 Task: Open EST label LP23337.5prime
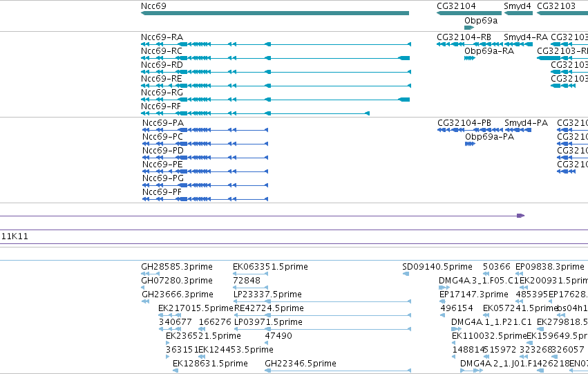click(x=267, y=294)
